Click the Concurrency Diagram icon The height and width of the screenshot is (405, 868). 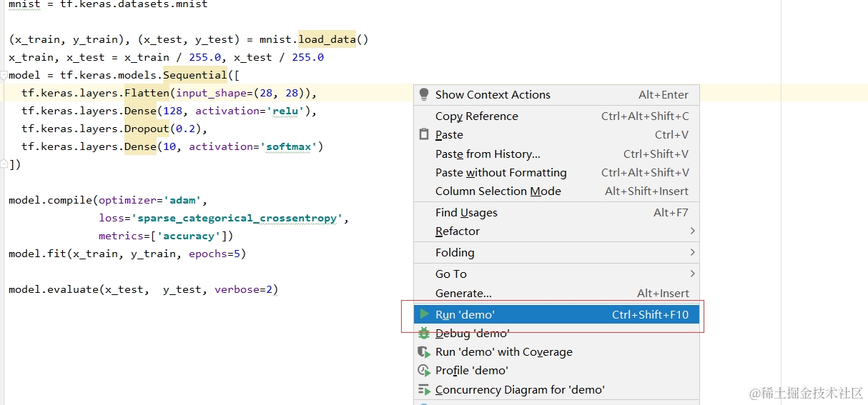pos(424,389)
